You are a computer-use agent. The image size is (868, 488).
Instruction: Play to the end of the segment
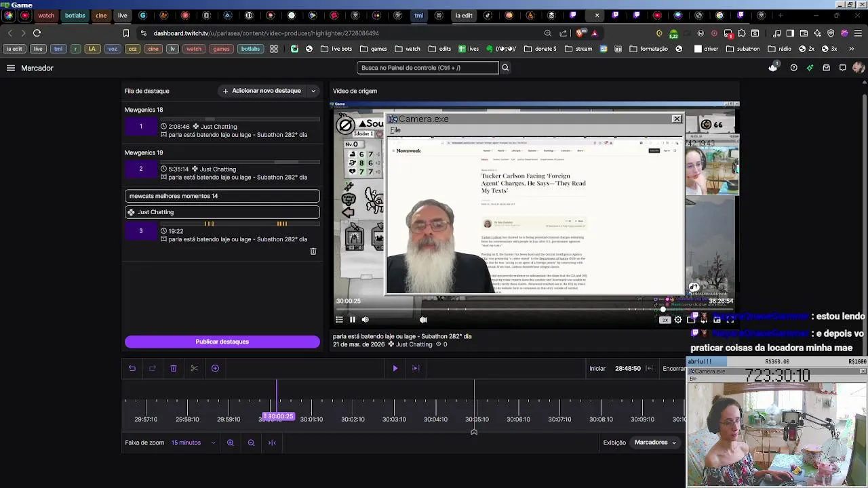(x=416, y=369)
